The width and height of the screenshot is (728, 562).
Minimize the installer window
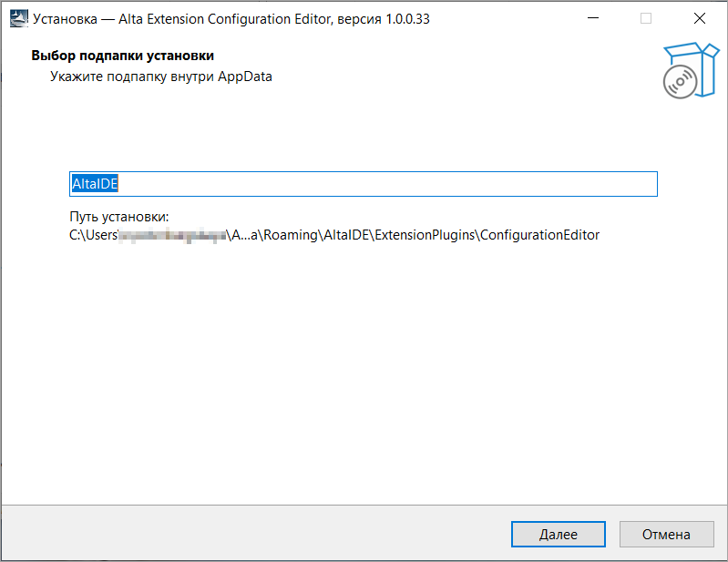[593, 18]
